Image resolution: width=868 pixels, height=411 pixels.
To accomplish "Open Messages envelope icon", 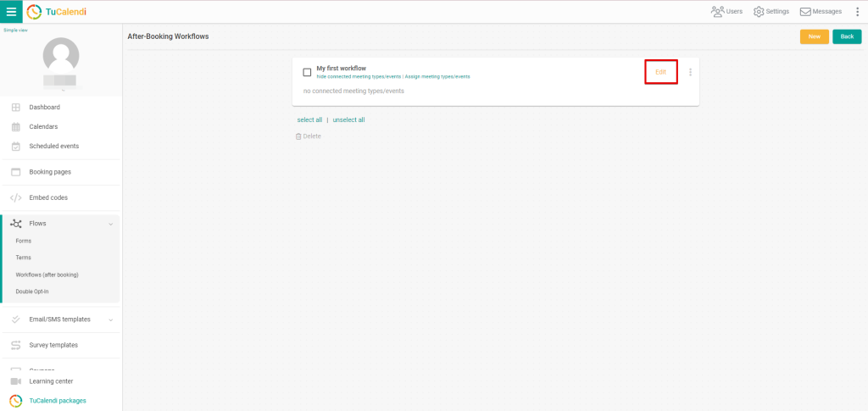I will 805,11.
